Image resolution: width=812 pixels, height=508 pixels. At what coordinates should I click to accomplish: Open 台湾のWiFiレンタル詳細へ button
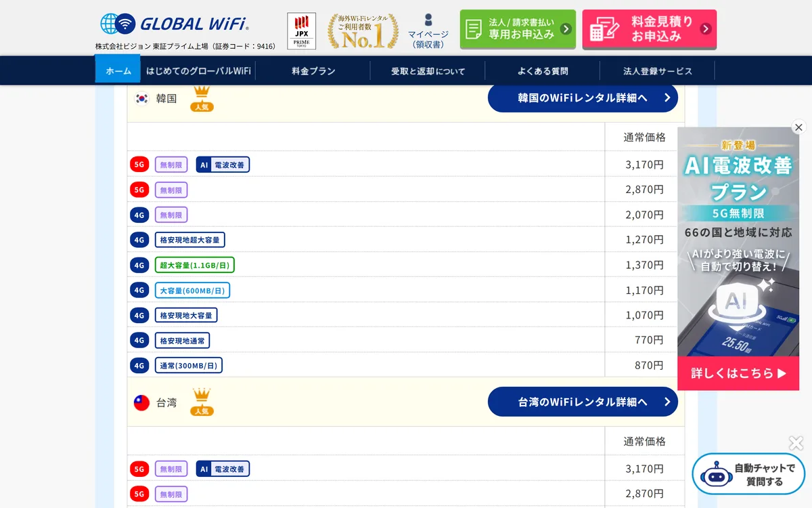(583, 402)
